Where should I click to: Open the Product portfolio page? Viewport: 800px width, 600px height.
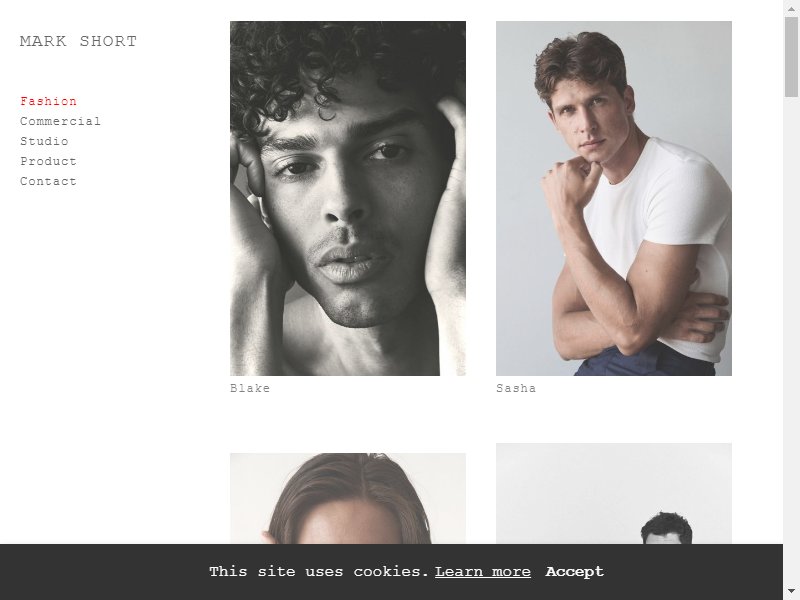pyautogui.click(x=48, y=161)
